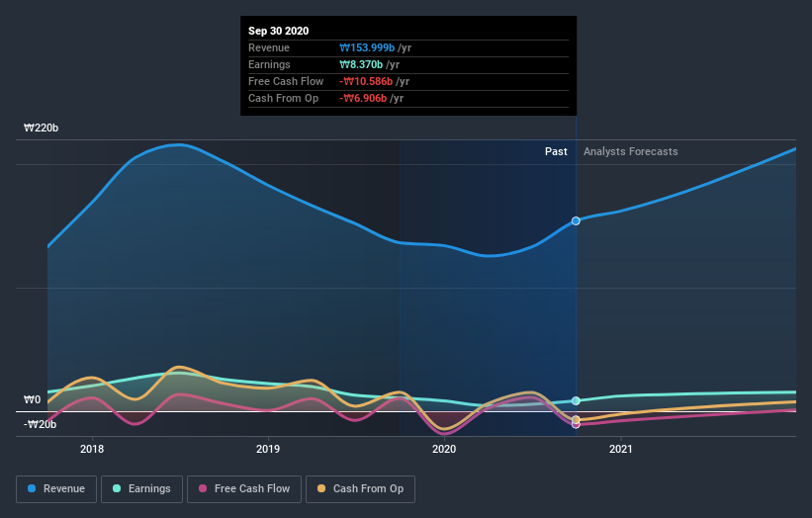
Task: Click the ₩0 y-axis label
Action: pyautogui.click(x=32, y=399)
